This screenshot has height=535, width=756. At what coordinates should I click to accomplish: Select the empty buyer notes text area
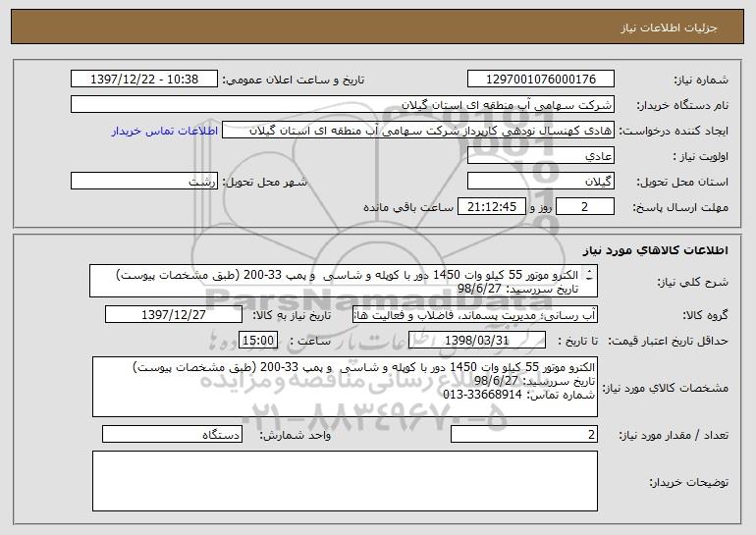pos(345,481)
